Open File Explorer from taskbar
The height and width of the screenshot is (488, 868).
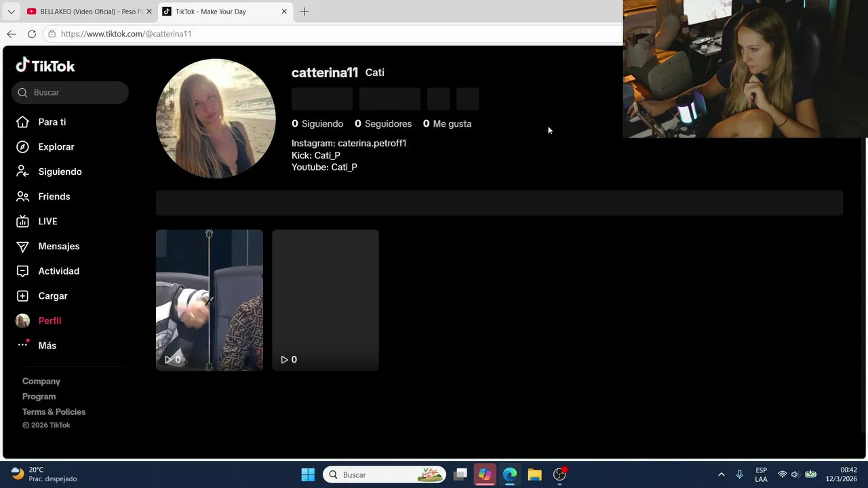point(535,474)
